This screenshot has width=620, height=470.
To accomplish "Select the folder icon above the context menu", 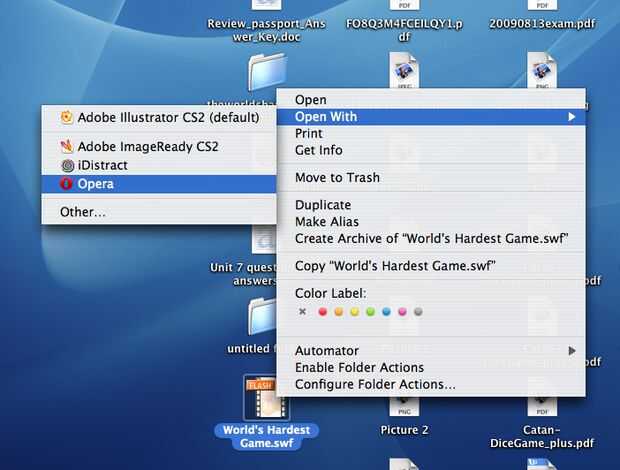I will pos(267,72).
